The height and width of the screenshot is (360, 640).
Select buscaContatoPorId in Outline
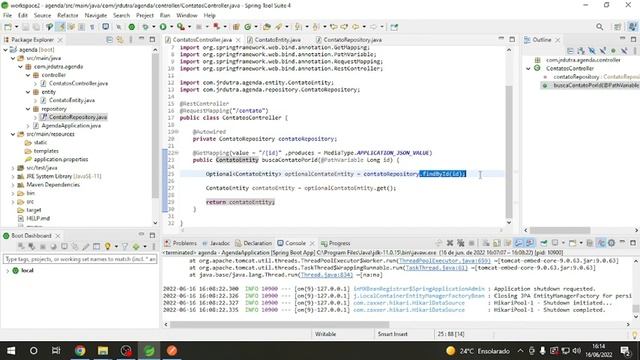[591, 85]
